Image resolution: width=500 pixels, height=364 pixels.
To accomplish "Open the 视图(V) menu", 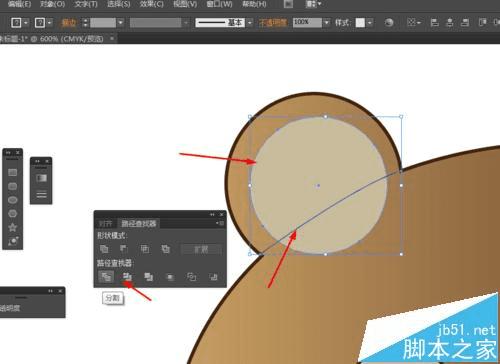I will point(185,4).
